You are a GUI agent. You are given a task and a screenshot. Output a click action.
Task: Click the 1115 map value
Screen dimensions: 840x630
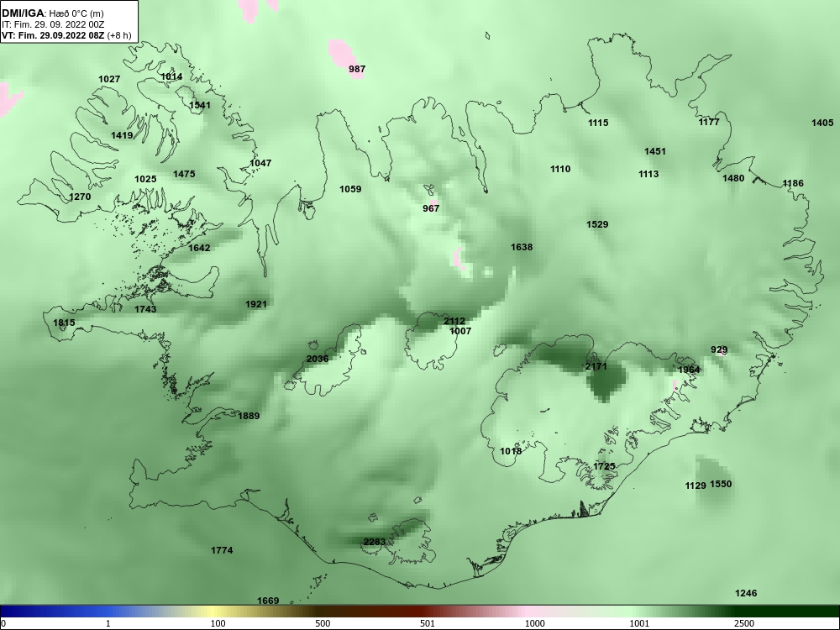click(x=598, y=123)
